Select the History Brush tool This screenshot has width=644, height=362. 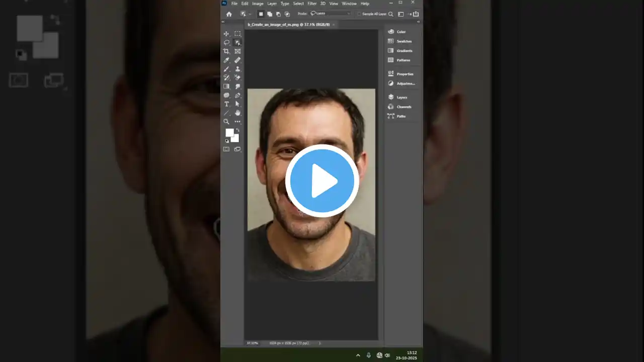pos(226,77)
